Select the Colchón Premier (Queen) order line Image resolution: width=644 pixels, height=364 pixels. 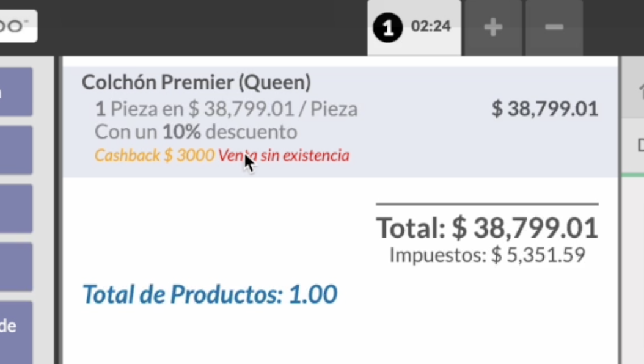[x=340, y=122]
